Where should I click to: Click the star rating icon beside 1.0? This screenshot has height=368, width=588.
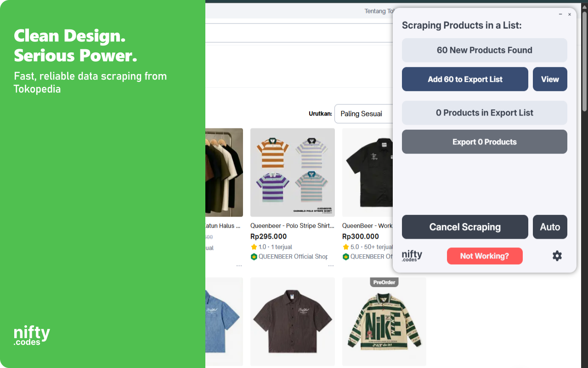254,247
